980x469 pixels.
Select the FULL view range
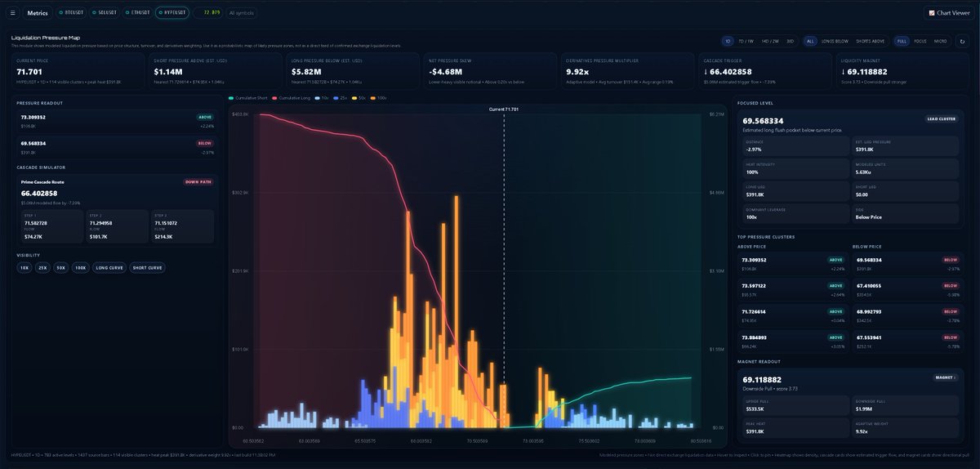click(x=902, y=41)
